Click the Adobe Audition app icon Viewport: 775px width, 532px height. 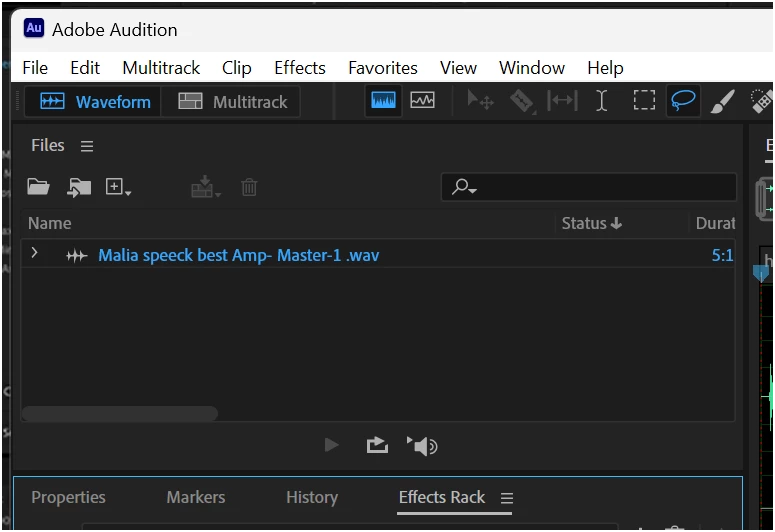click(34, 28)
